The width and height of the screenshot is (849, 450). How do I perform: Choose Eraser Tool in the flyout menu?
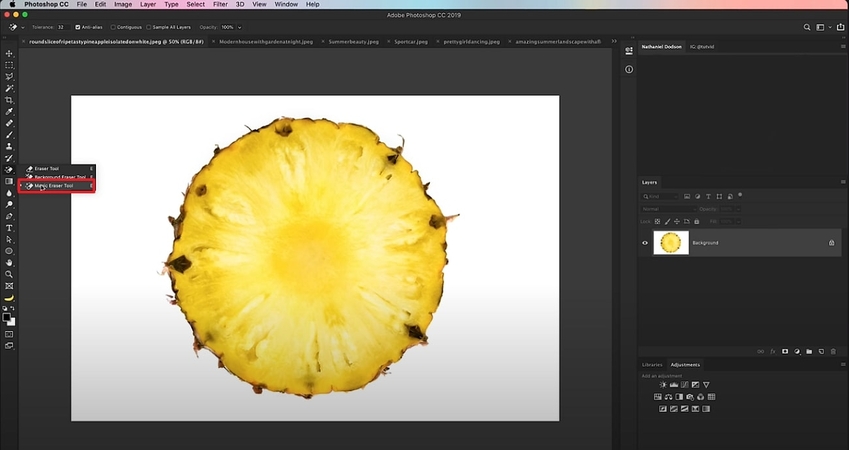point(48,168)
